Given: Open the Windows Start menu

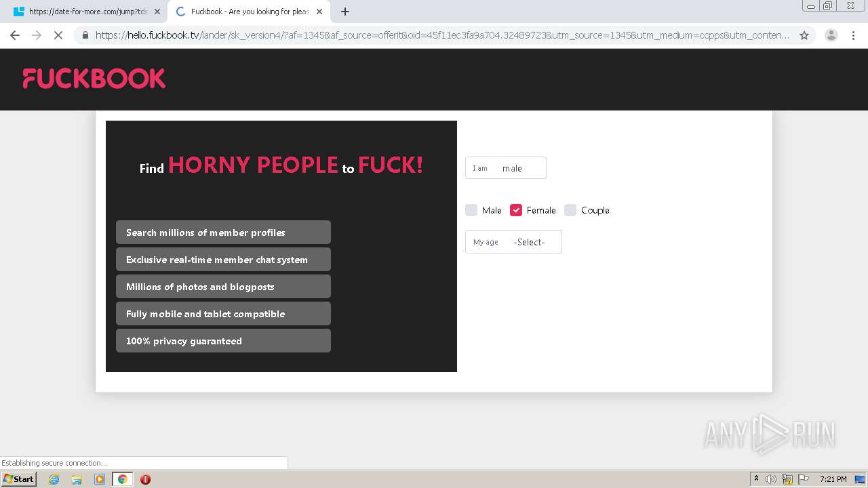Looking at the screenshot, I should [x=19, y=479].
